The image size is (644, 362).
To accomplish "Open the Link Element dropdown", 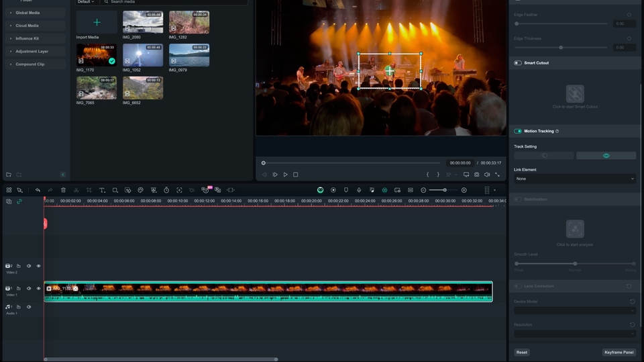I will click(x=575, y=179).
